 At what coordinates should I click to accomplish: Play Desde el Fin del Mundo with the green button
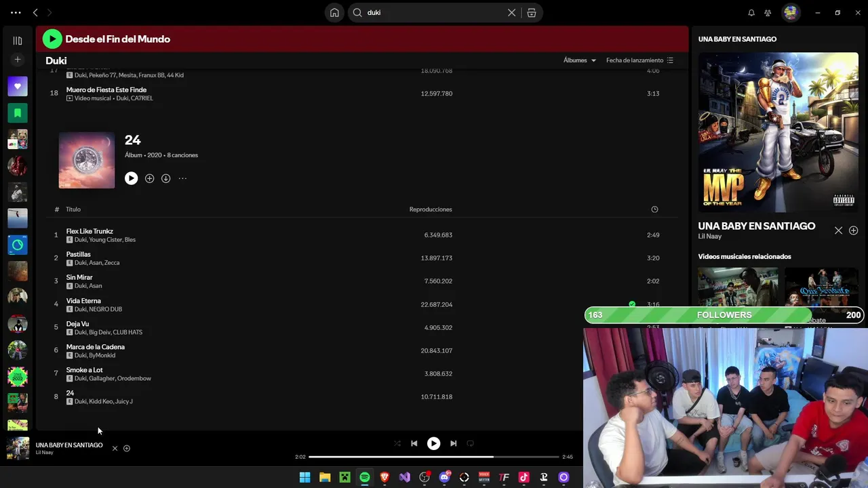[x=52, y=39]
